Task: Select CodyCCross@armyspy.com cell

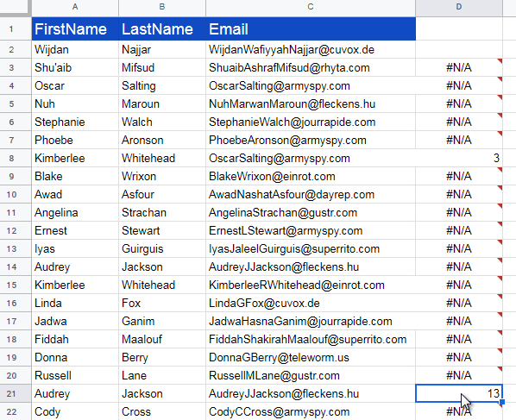Action: (311, 411)
